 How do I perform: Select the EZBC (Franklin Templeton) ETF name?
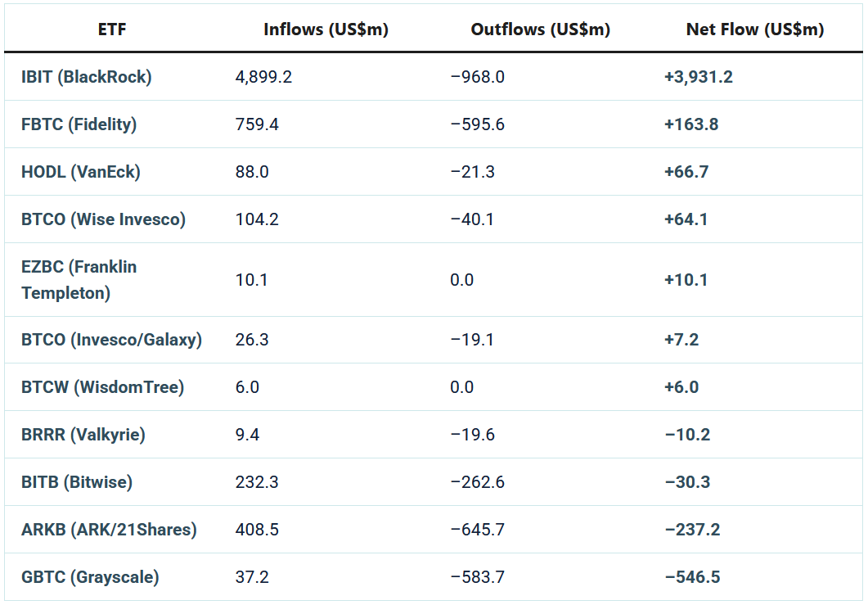tap(79, 279)
